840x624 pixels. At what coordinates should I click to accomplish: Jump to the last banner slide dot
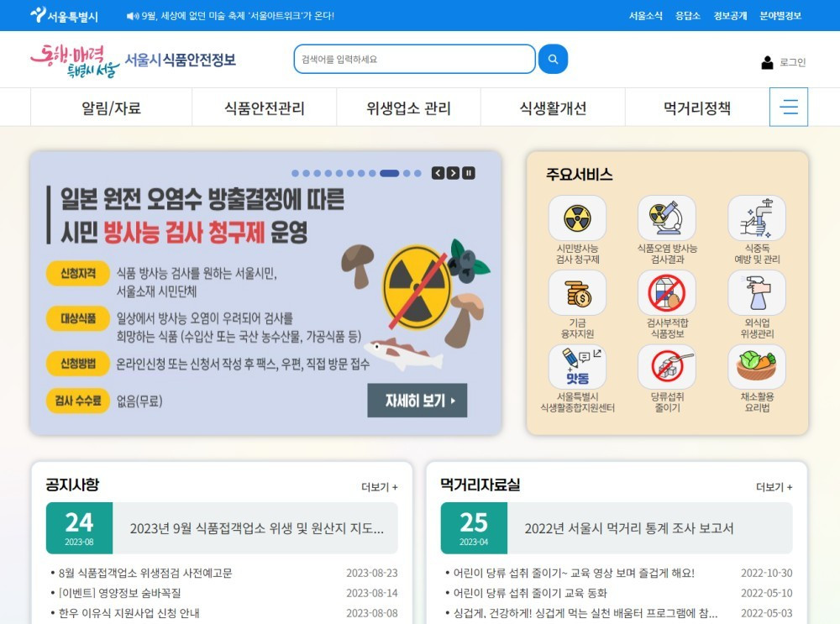417,173
